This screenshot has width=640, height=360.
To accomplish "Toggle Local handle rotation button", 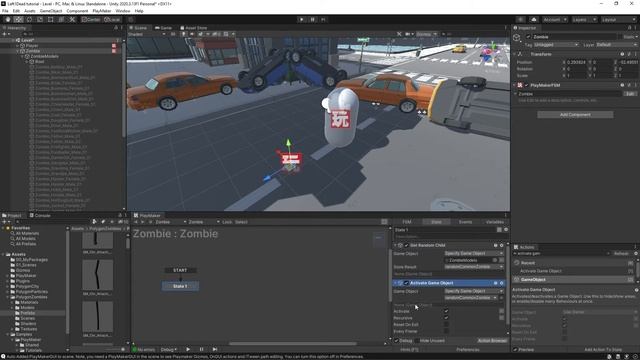I will 112,19.
